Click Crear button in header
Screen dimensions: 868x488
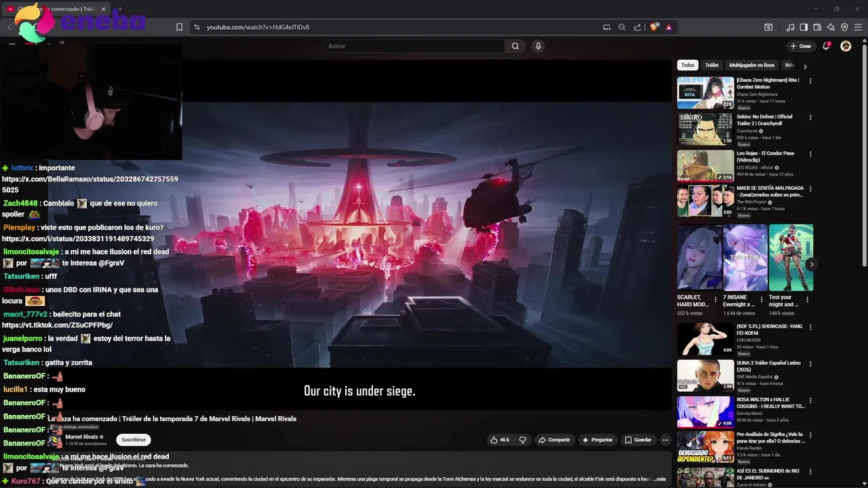click(800, 46)
